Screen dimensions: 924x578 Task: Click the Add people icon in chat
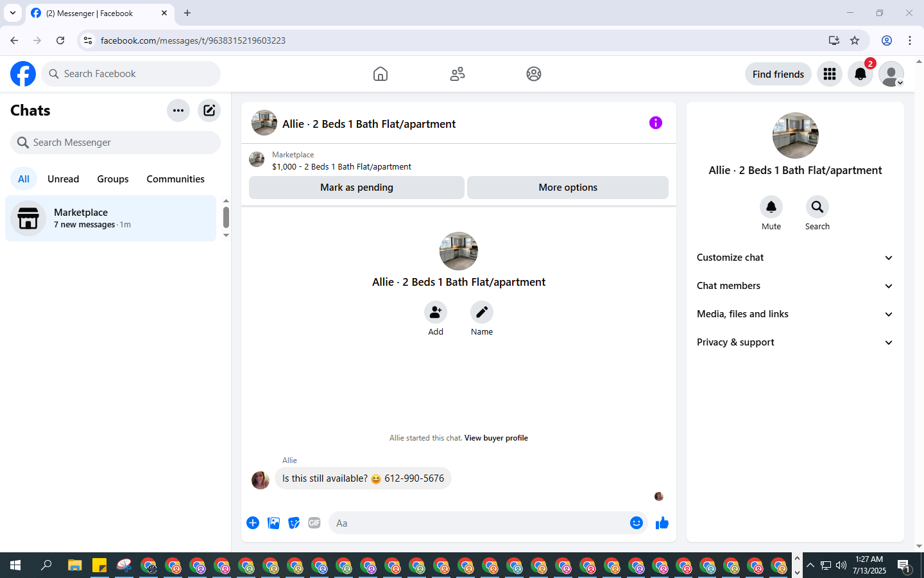[436, 312]
